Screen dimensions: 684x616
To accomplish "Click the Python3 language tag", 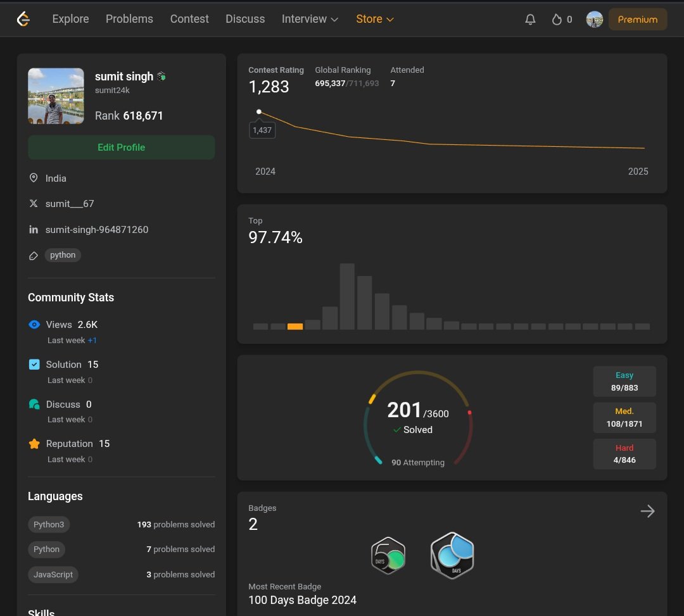I will click(49, 524).
